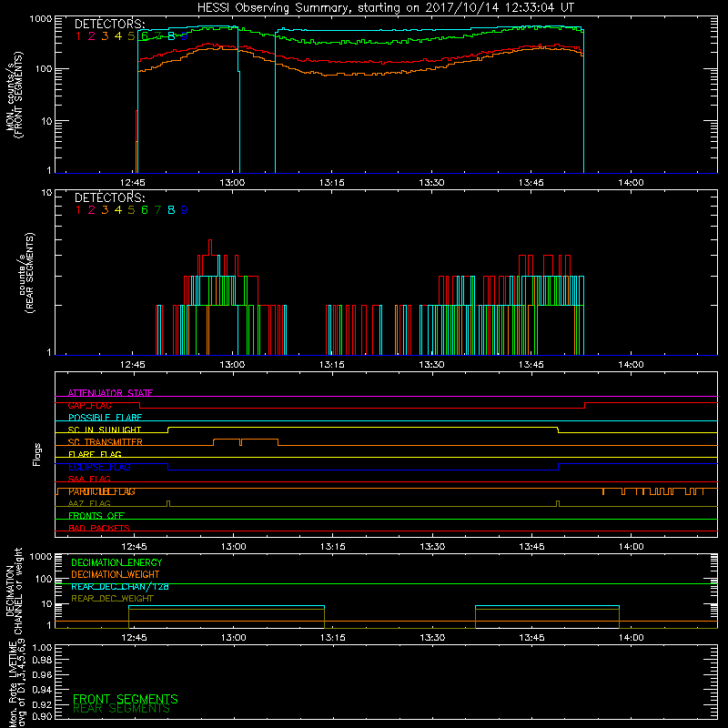Screen dimensions: 728x728
Task: Select orange detector 3 in the front segments legend
Action: 105,36
